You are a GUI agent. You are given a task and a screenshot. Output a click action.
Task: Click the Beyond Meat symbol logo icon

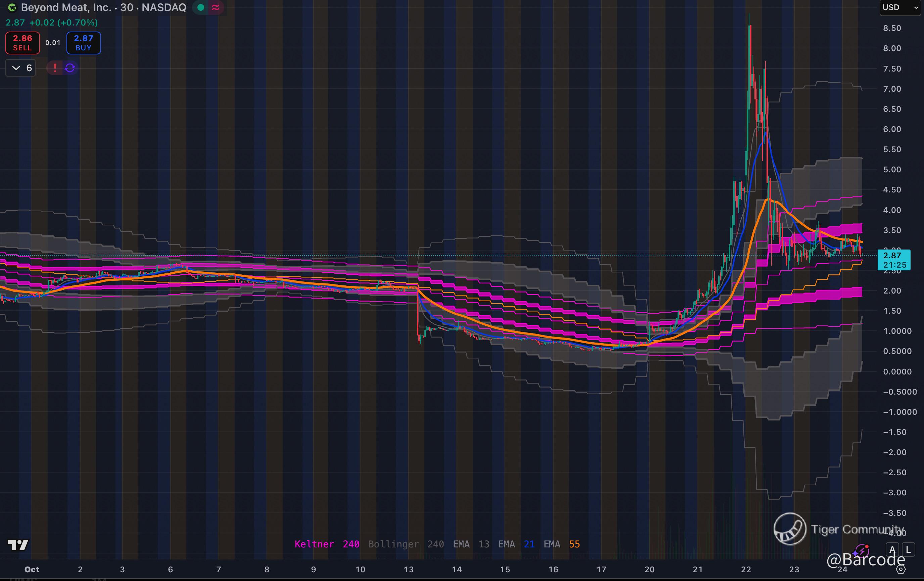[x=12, y=7]
